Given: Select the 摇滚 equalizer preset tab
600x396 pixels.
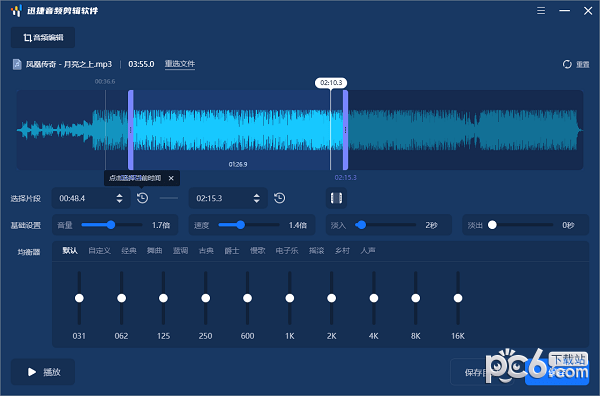Looking at the screenshot, I should coord(316,251).
